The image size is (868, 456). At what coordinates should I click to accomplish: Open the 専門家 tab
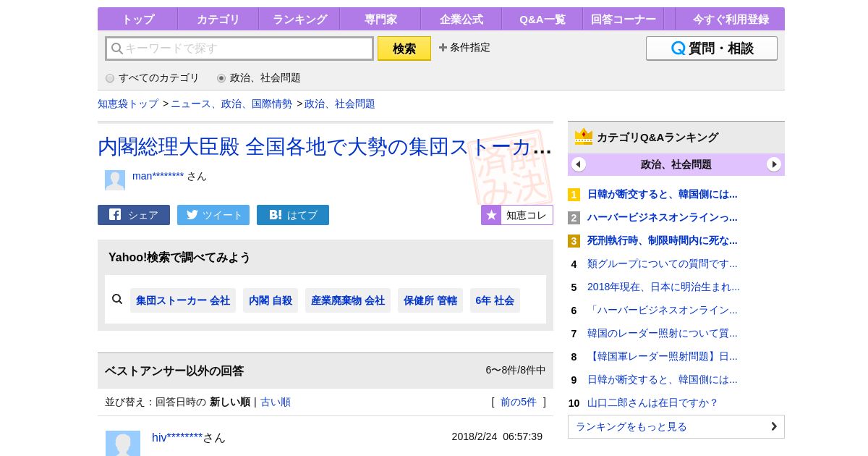[380, 20]
